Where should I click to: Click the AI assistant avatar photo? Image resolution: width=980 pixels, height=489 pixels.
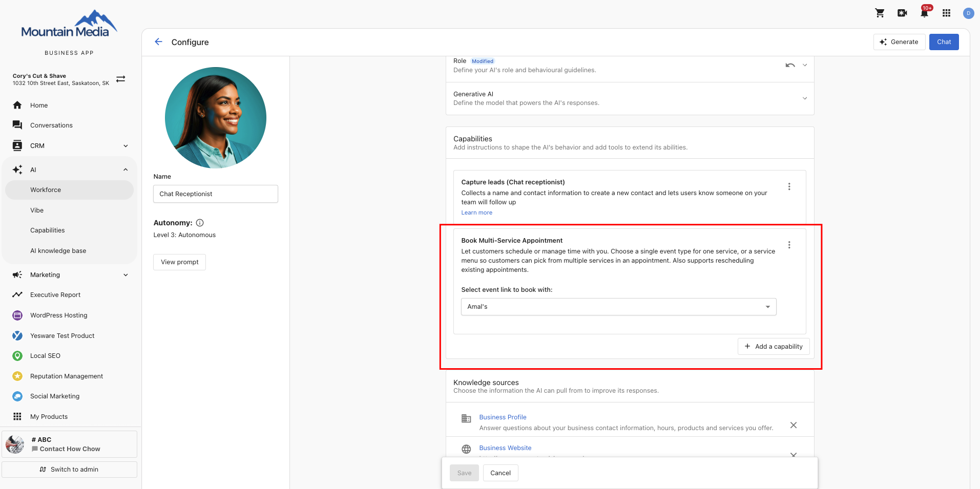click(216, 118)
